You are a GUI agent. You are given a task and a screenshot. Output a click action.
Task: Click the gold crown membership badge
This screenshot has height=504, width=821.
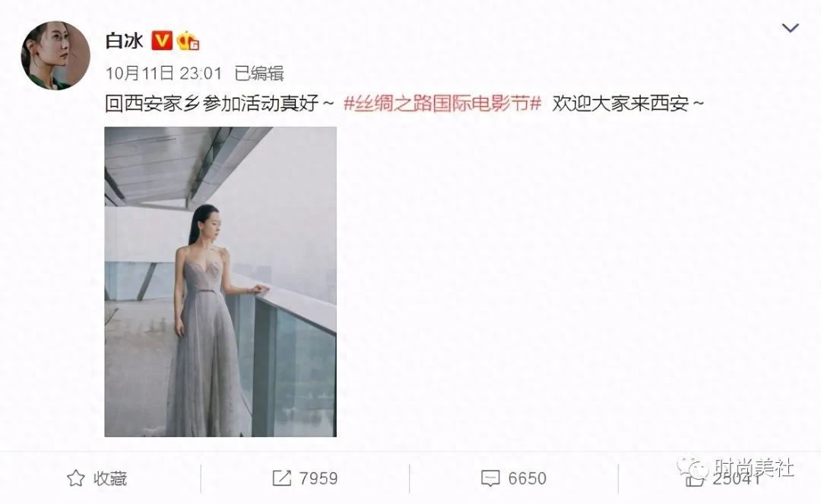pos(188,41)
